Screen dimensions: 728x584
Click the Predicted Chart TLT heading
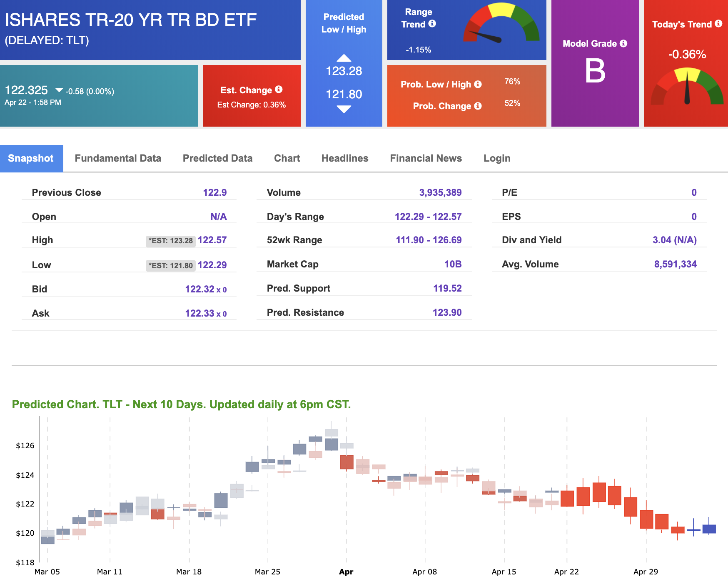[181, 404]
